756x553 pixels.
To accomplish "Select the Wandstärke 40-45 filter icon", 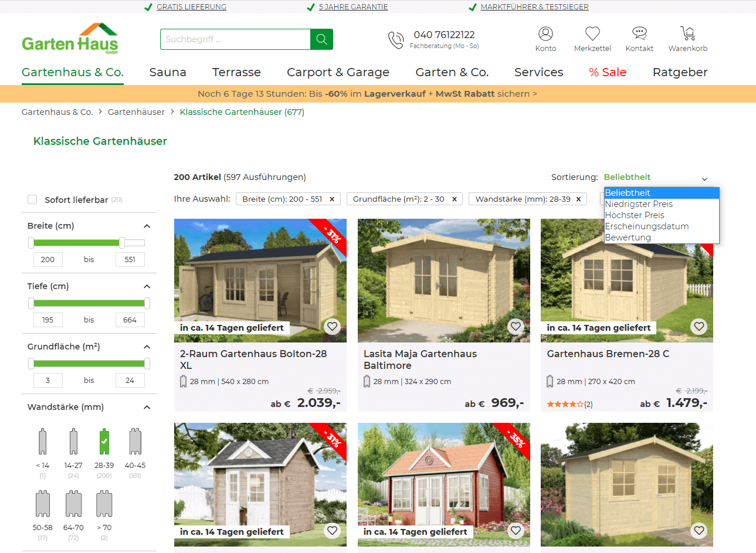I will click(134, 441).
